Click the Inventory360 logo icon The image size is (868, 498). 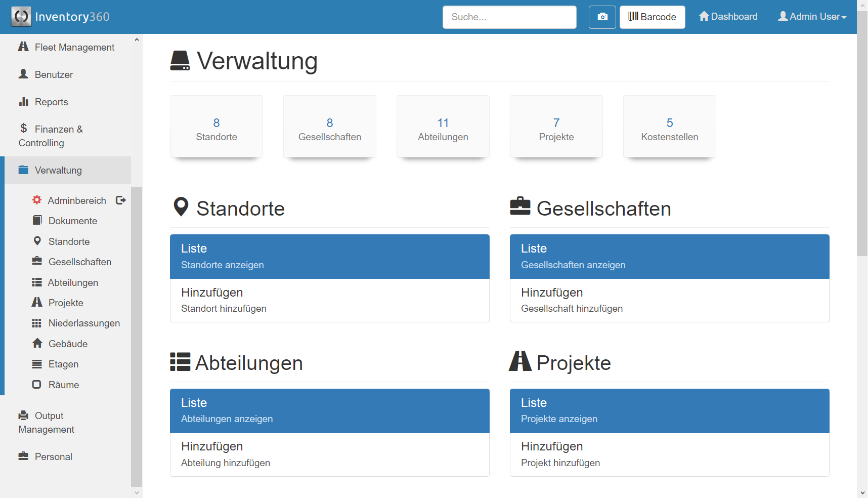click(x=21, y=17)
